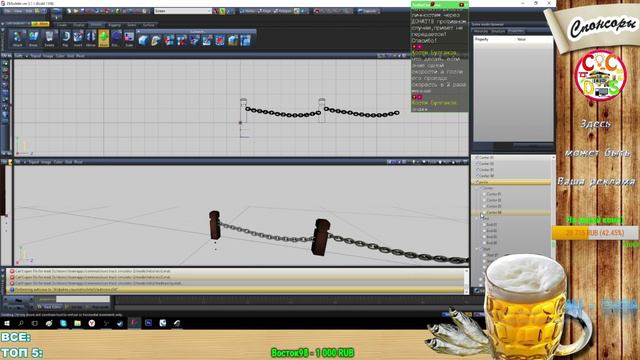640x360 pixels.
Task: Toggle visibility circle beside Bolt 04
Action: click(484, 243)
